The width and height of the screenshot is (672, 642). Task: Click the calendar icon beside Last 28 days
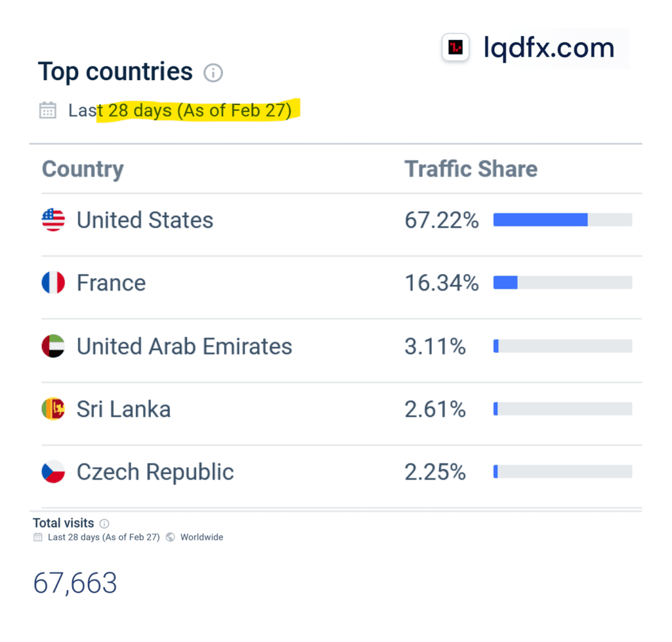point(47,110)
